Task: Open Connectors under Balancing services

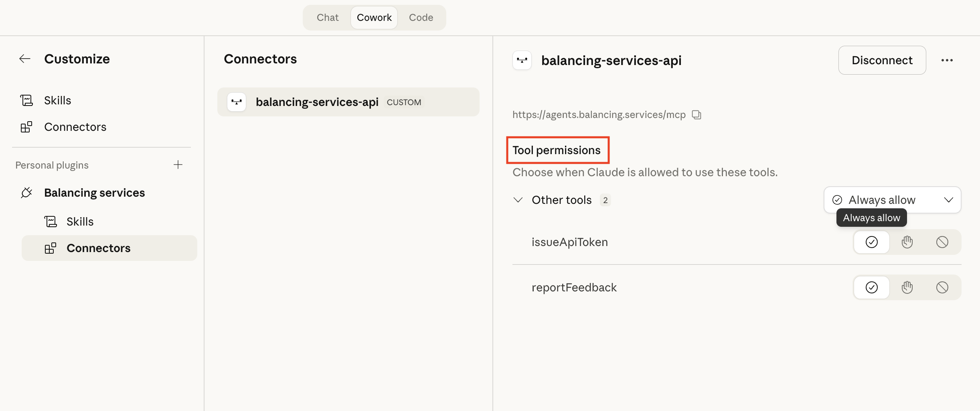Action: point(99,248)
